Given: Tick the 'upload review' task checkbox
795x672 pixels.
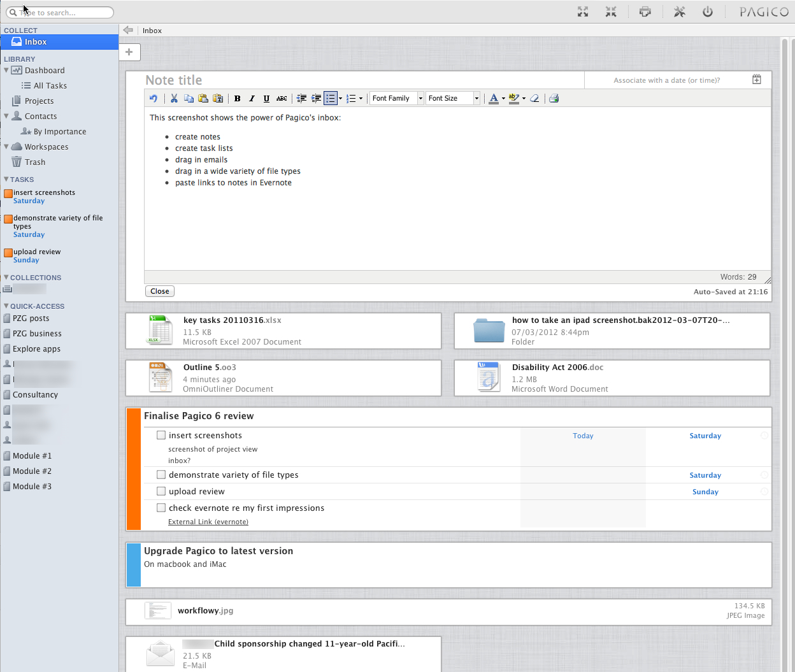Looking at the screenshot, I should pos(161,491).
